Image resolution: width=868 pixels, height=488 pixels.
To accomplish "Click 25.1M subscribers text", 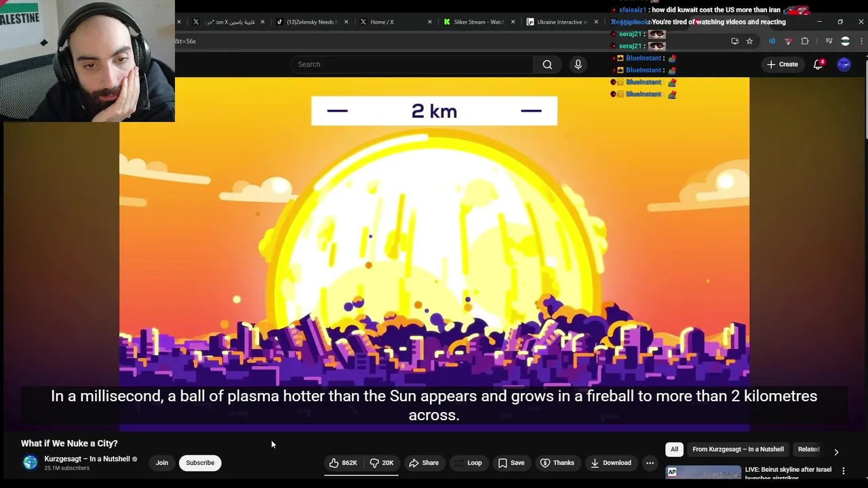I will (66, 468).
